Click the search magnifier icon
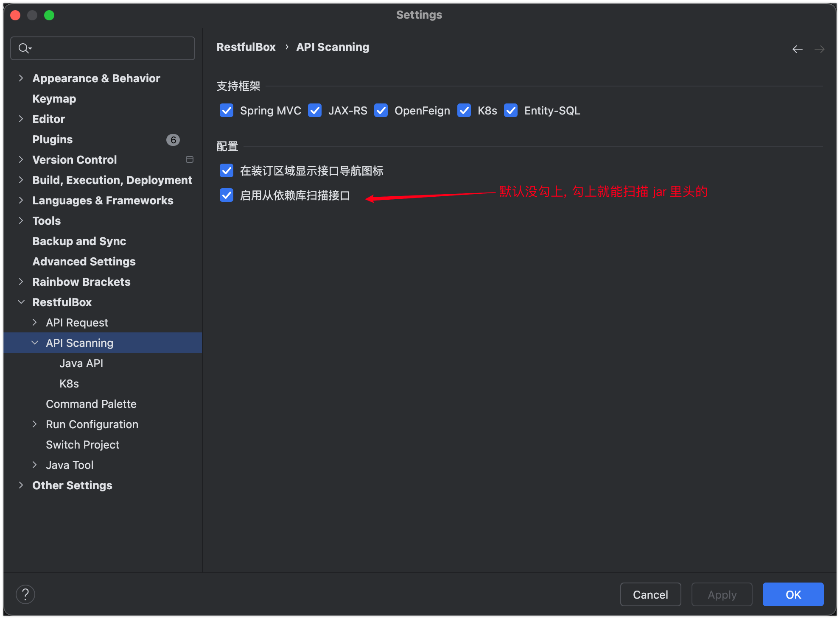The height and width of the screenshot is (619, 840). [x=25, y=48]
